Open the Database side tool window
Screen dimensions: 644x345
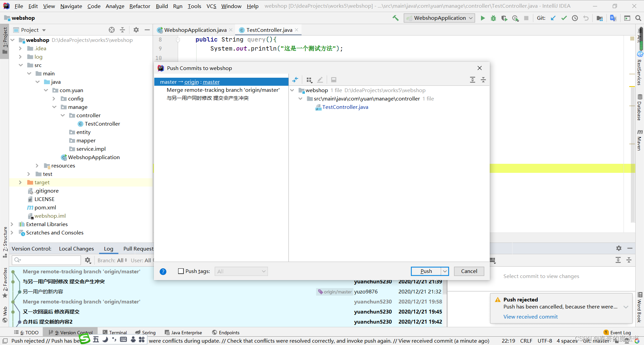click(640, 108)
